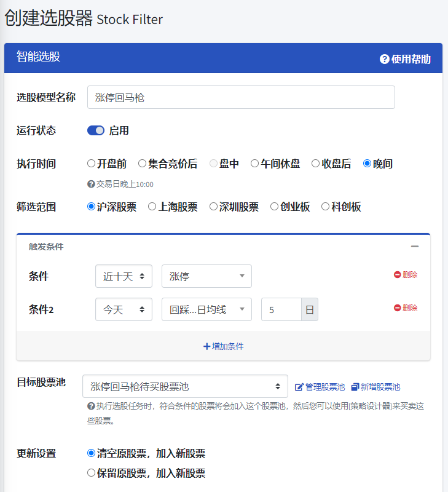The width and height of the screenshot is (448, 492).
Task: Collapse the 触发条件 panel with minus icon
Action: (x=415, y=247)
